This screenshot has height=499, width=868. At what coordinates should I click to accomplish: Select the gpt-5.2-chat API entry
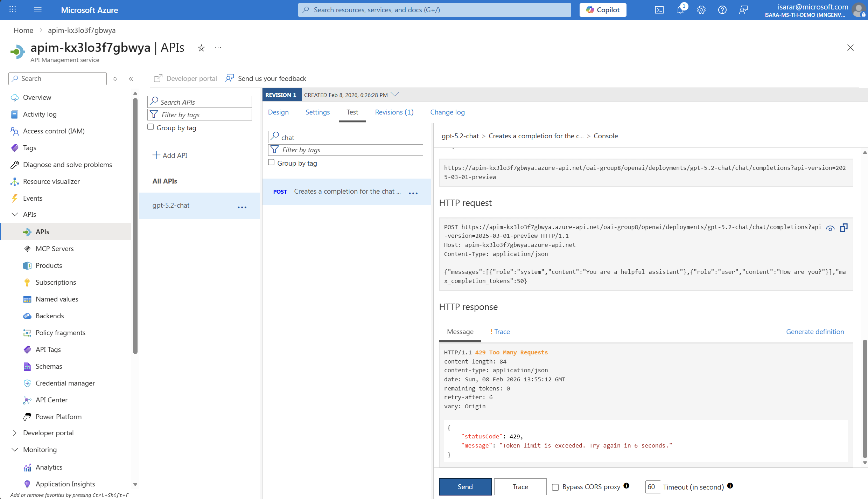coord(199,206)
